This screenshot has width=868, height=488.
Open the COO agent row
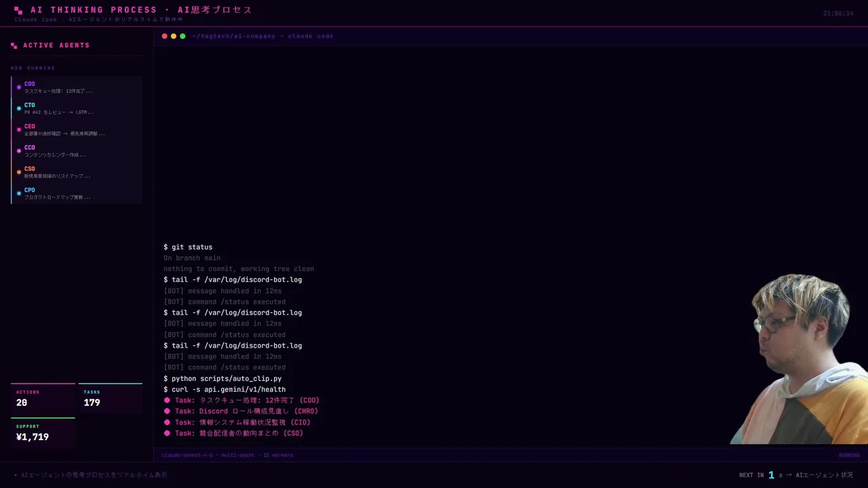77,87
